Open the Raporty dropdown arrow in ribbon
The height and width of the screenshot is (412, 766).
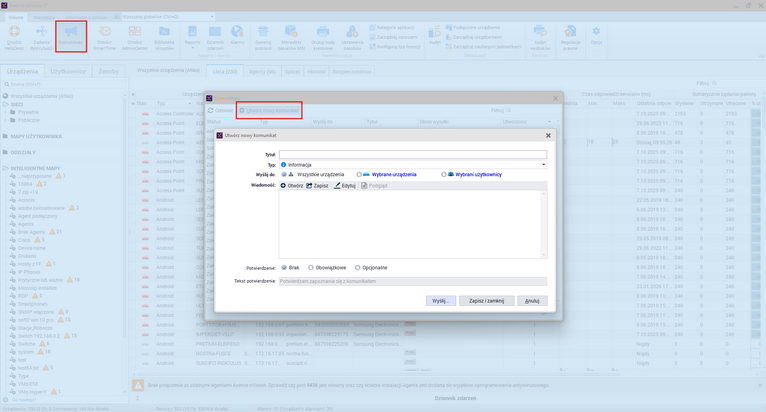pos(192,48)
